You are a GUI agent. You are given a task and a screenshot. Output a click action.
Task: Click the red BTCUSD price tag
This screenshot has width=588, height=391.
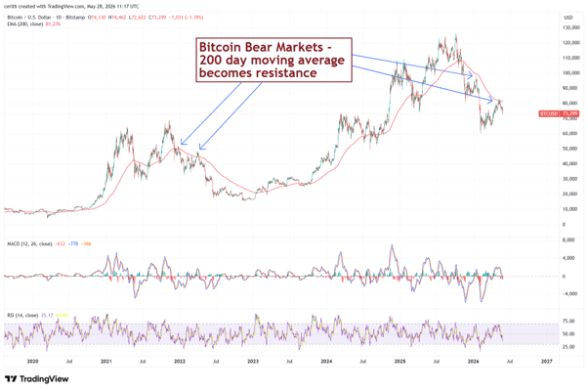coord(559,113)
